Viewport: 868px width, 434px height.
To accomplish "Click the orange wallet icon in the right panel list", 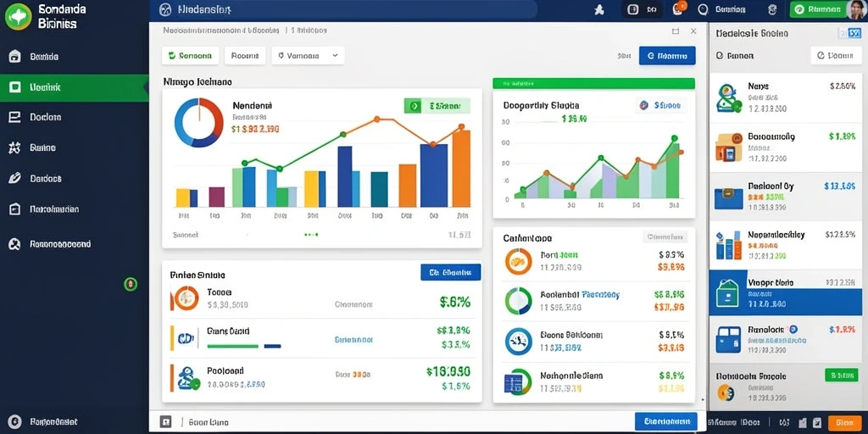I will click(x=728, y=147).
